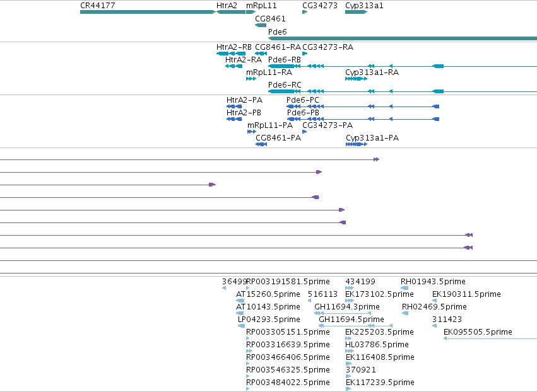Image resolution: width=537 pixels, height=392 pixels.
Task: Select protein label HtrA2-PA
Action: [x=245, y=100]
